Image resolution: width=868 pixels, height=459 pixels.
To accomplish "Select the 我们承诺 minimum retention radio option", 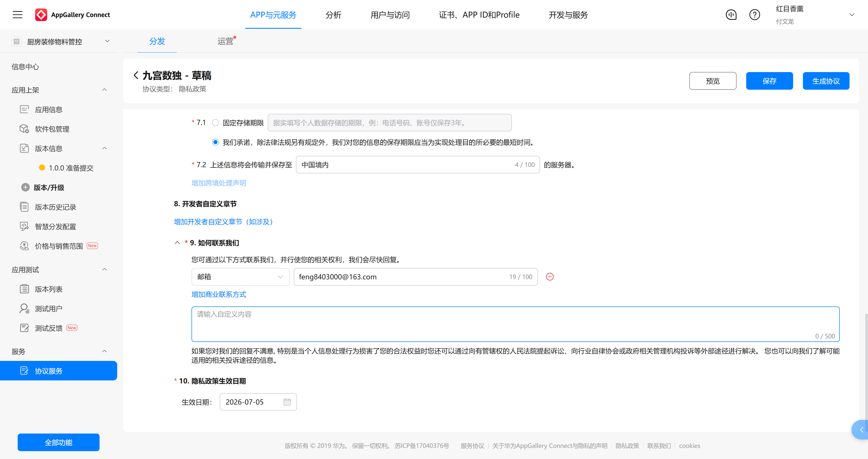I will pos(215,142).
